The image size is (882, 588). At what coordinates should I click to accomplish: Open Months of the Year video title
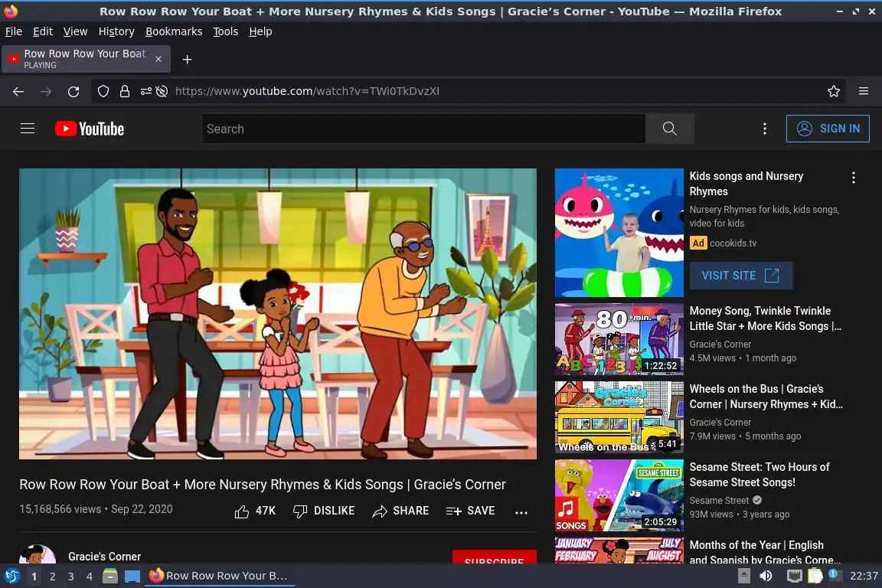(765, 552)
